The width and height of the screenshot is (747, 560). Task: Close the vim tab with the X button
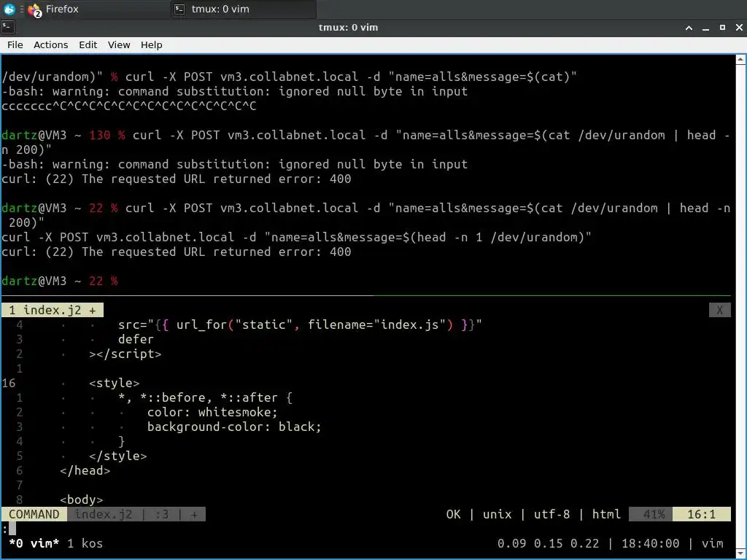(x=719, y=311)
